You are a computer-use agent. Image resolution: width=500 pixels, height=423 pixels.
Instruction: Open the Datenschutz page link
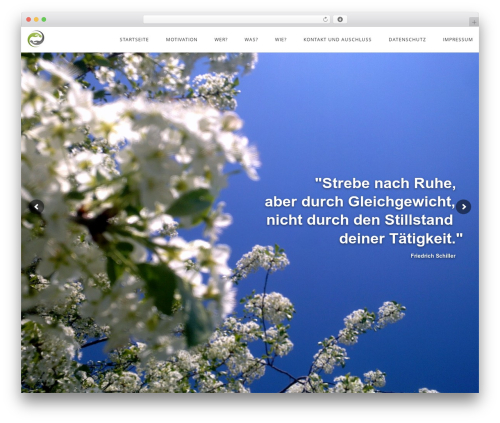click(x=407, y=40)
